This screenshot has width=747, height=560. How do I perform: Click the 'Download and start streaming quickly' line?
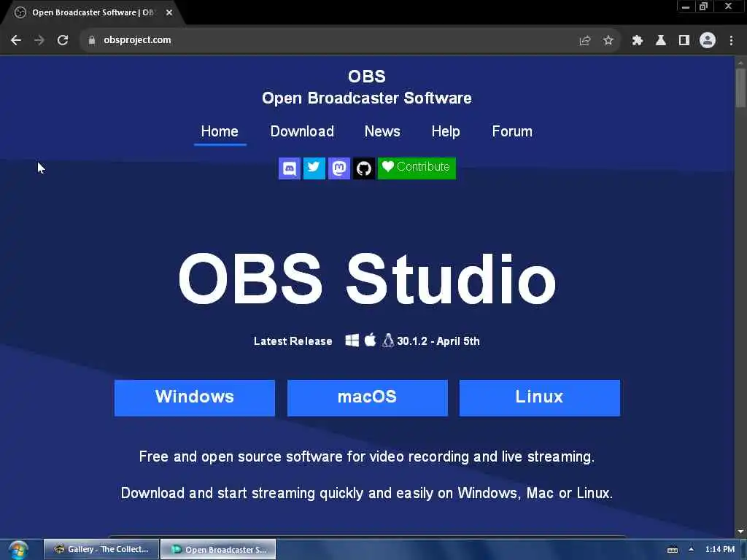click(x=367, y=493)
